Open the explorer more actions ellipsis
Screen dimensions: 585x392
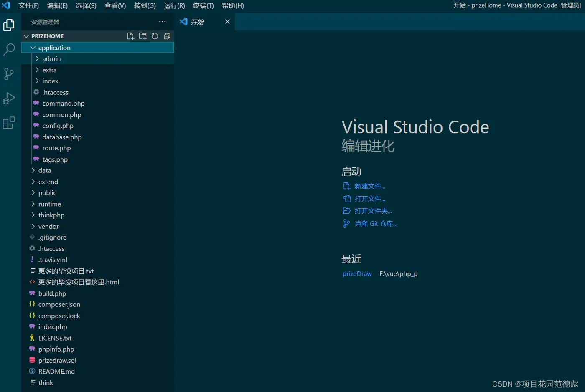[163, 22]
